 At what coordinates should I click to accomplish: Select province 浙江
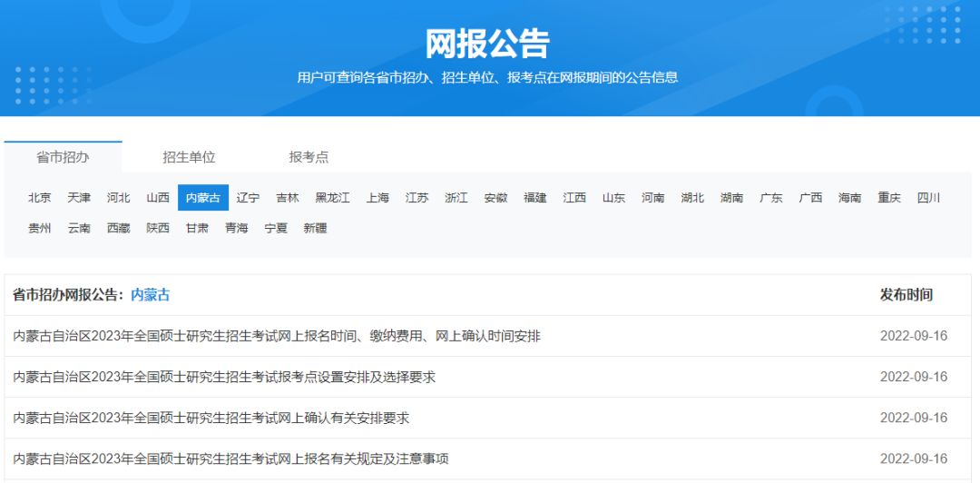tap(456, 198)
